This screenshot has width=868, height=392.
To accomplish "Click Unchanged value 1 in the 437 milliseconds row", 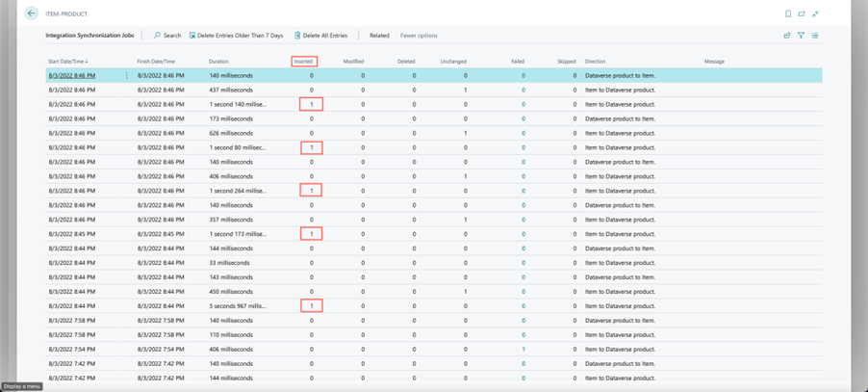I will 466,90.
